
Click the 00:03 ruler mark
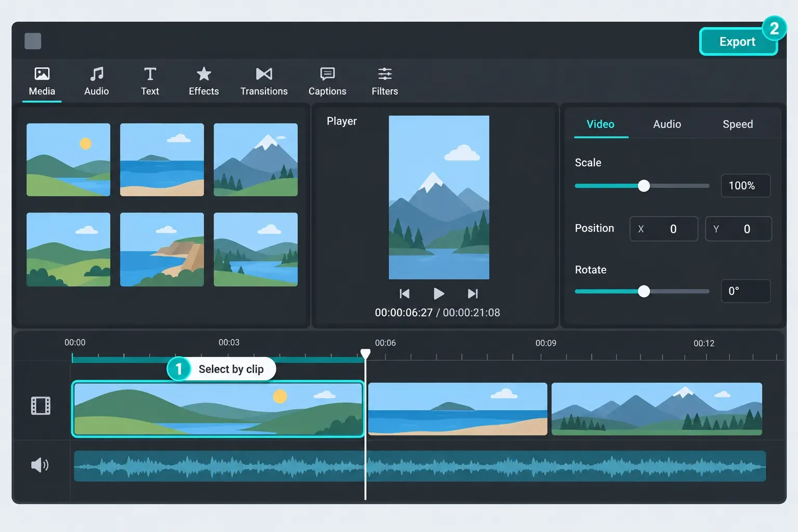click(229, 342)
